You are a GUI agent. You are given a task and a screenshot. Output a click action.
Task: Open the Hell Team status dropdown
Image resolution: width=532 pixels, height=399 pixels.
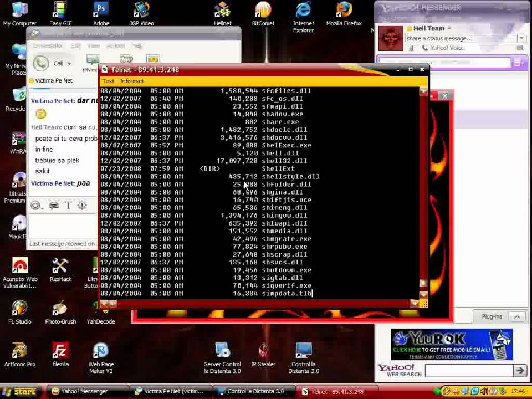449,28
